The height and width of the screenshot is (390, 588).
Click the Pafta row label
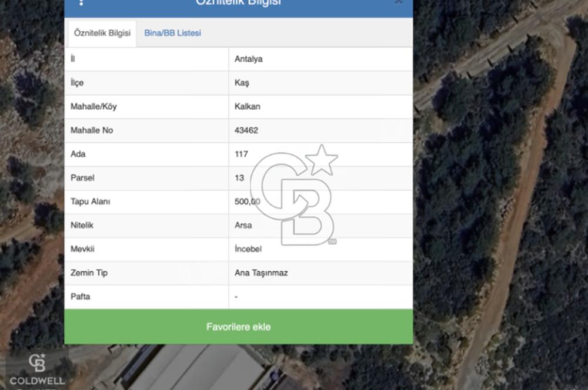[80, 297]
